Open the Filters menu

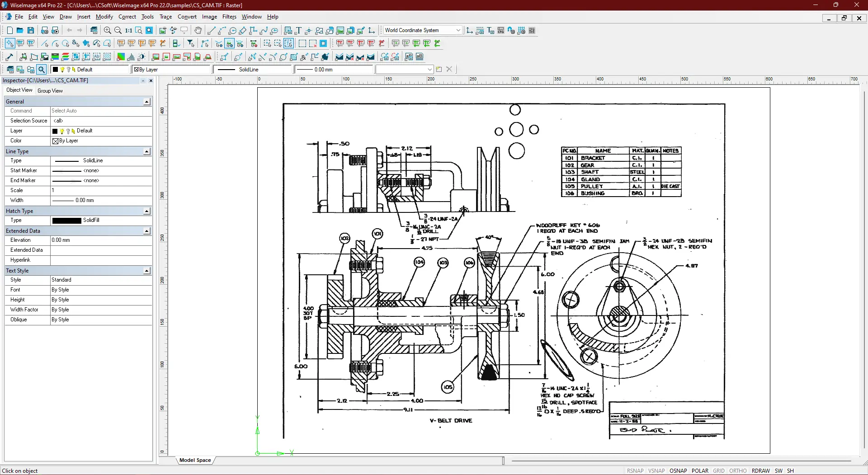click(229, 17)
